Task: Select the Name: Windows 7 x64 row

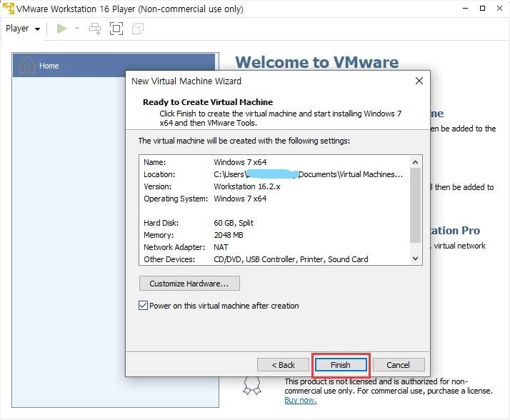Action: [x=275, y=162]
